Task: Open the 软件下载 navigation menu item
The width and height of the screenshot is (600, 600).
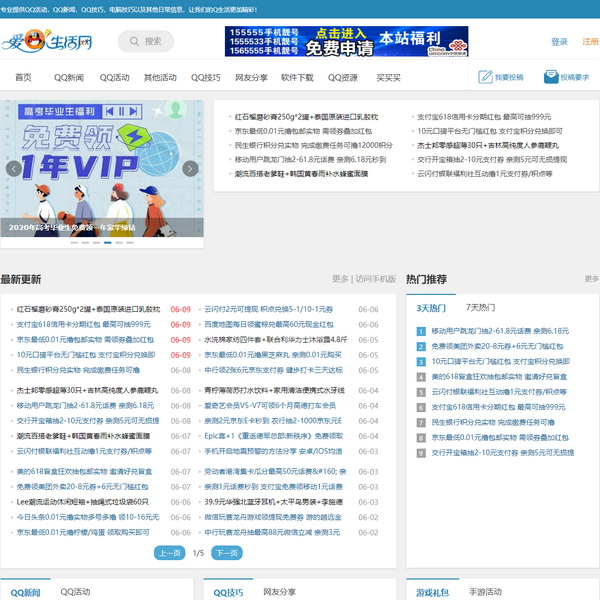Action: point(297,77)
